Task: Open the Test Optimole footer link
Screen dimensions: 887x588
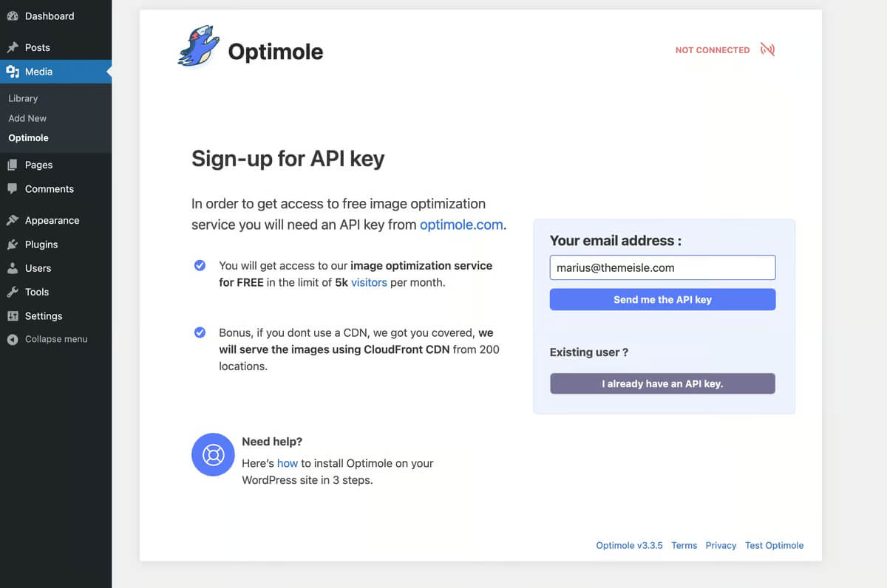Action: coord(774,545)
